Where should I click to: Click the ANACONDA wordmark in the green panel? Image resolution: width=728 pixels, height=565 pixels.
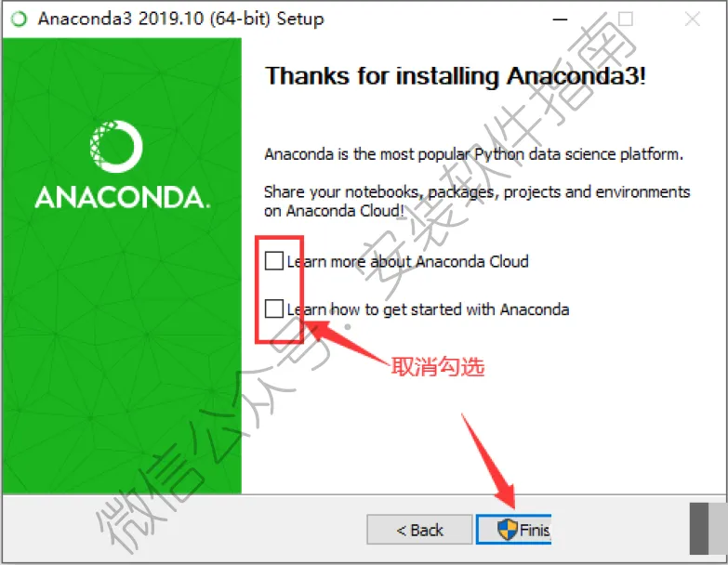point(123,197)
